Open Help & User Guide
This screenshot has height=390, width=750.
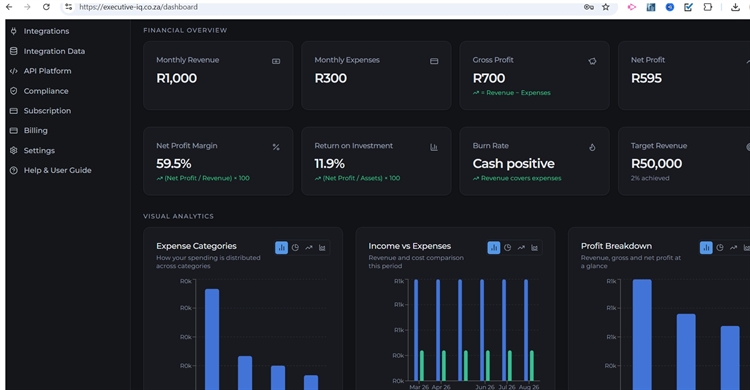(x=57, y=170)
